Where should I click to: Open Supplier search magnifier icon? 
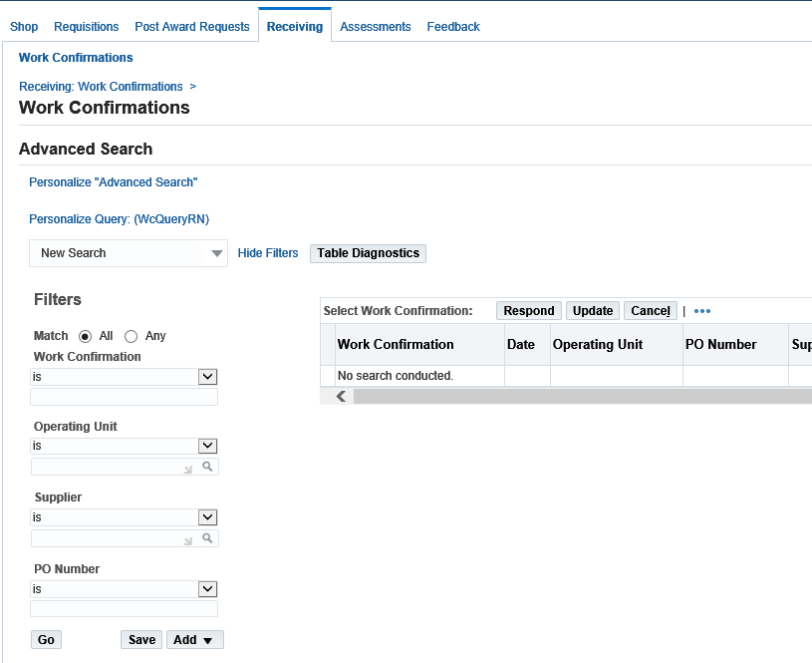[x=207, y=538]
